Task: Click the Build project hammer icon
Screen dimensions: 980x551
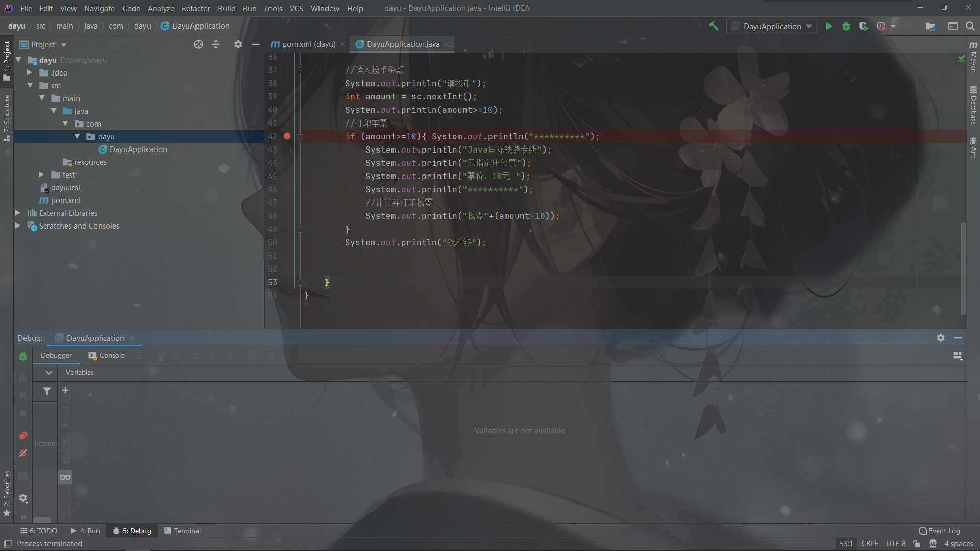Action: [714, 26]
